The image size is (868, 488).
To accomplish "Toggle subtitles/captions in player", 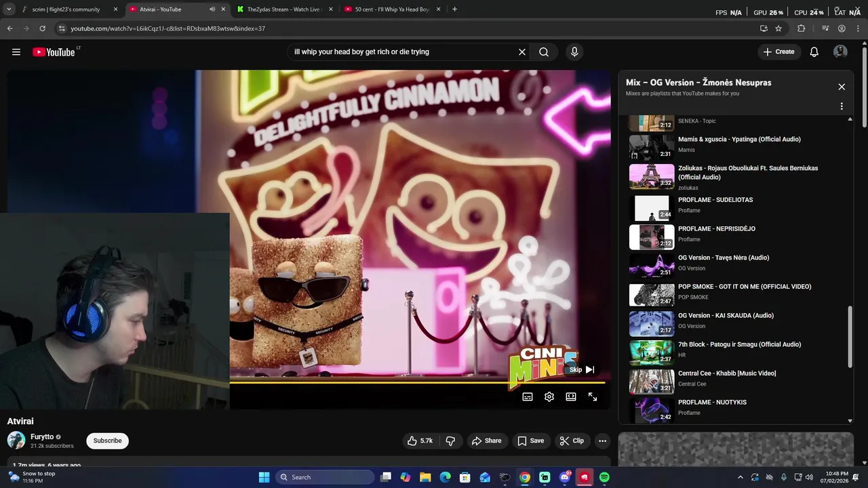I will [x=528, y=397].
